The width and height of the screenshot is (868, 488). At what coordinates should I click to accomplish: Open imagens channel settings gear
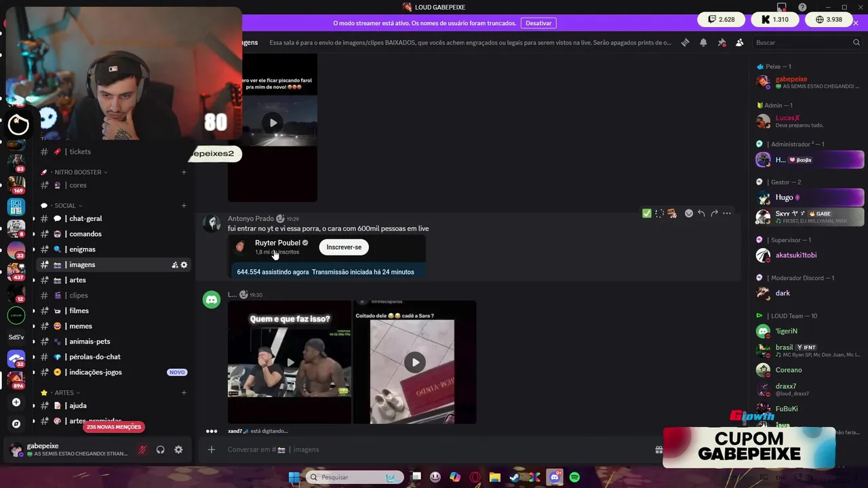[x=184, y=265]
